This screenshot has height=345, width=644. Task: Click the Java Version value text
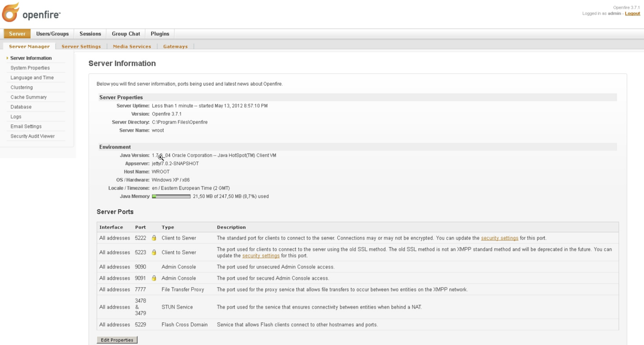214,155
